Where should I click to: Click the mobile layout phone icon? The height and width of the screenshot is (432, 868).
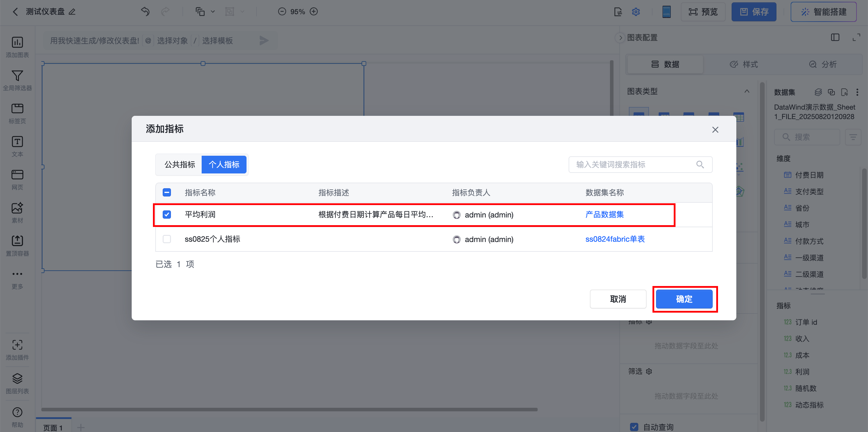click(x=666, y=12)
